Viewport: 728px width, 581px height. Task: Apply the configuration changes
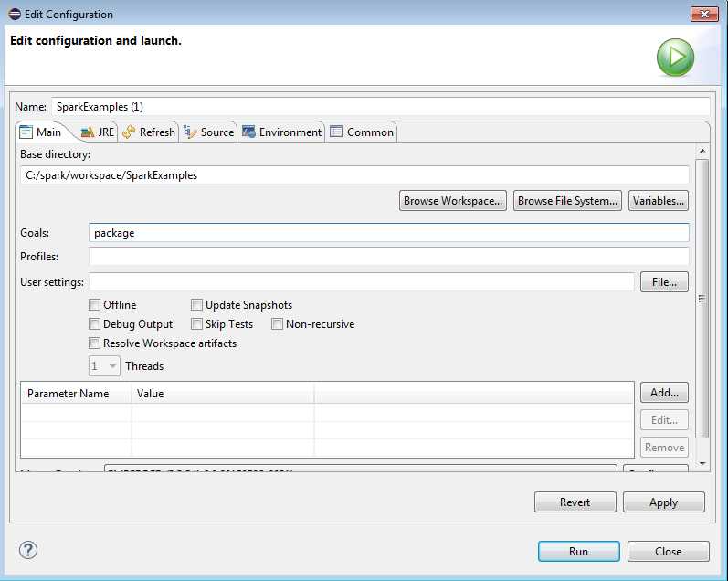click(x=664, y=502)
